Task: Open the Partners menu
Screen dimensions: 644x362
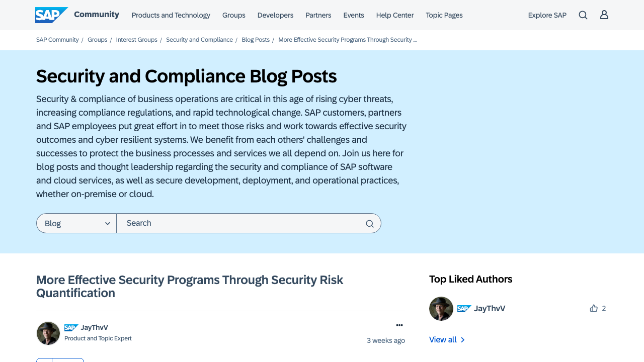Action: click(x=318, y=15)
